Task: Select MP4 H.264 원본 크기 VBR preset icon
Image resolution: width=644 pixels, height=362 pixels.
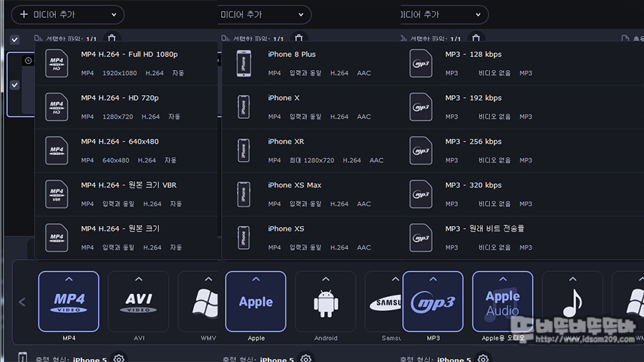Action: coord(57,194)
